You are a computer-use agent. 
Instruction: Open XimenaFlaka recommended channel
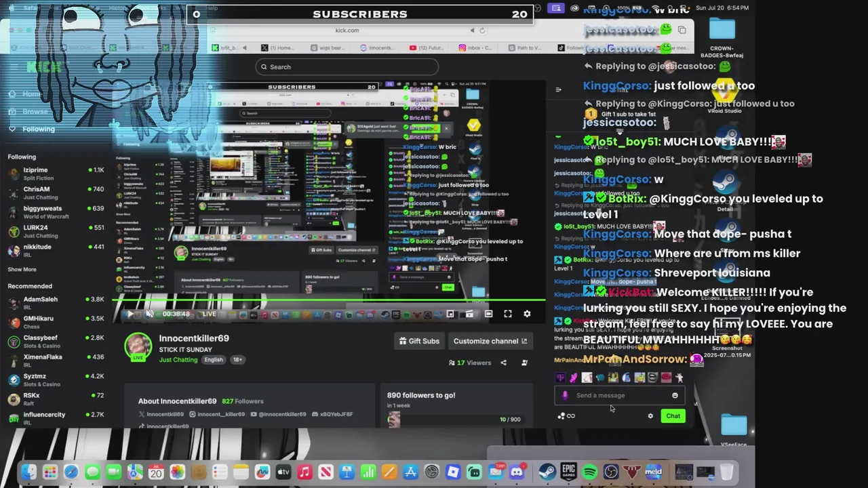(56, 360)
